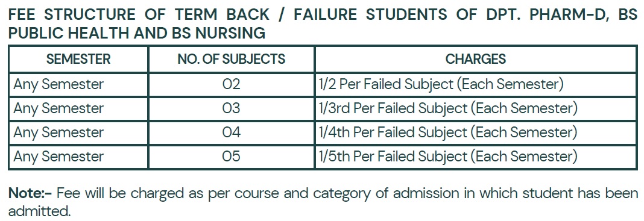
Task: Select the CHARGES column header
Action: pyautogui.click(x=476, y=59)
